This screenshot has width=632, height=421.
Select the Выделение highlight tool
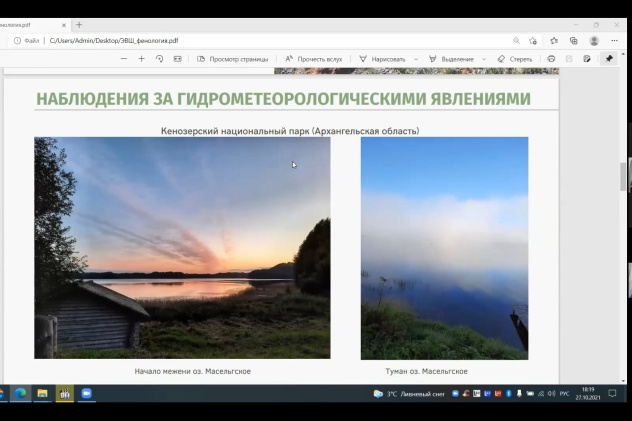451,59
